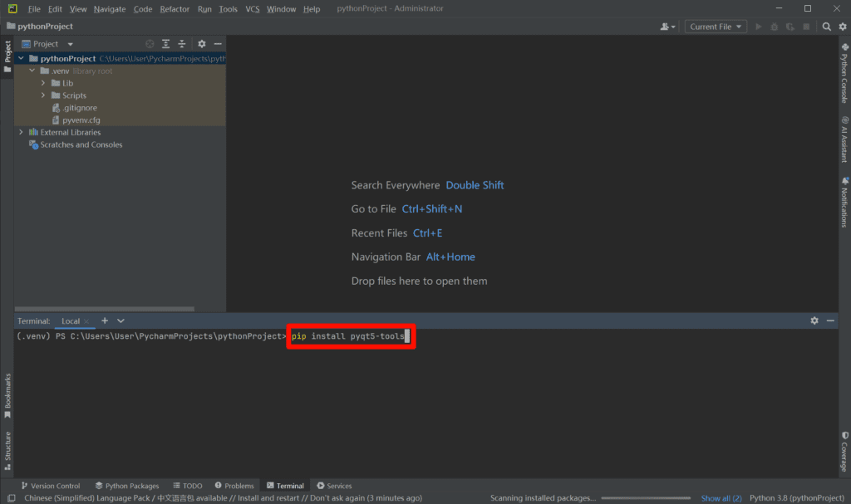Open the File menu
851x504 pixels.
(x=34, y=8)
